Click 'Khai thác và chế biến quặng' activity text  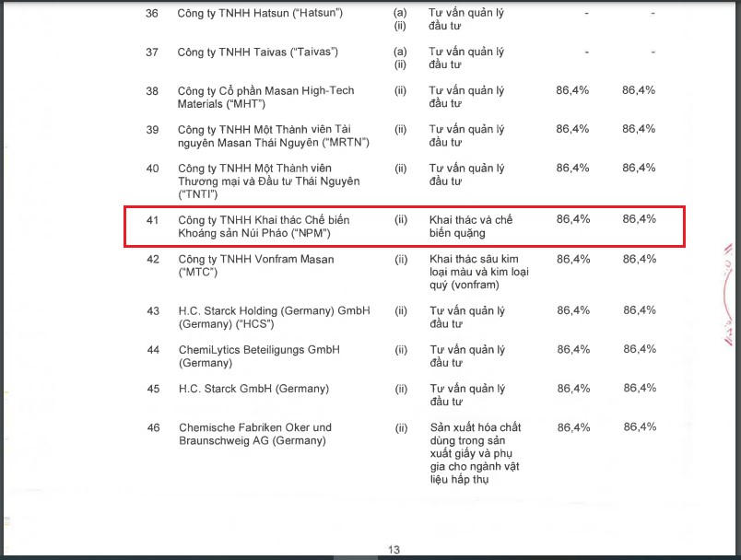click(471, 227)
